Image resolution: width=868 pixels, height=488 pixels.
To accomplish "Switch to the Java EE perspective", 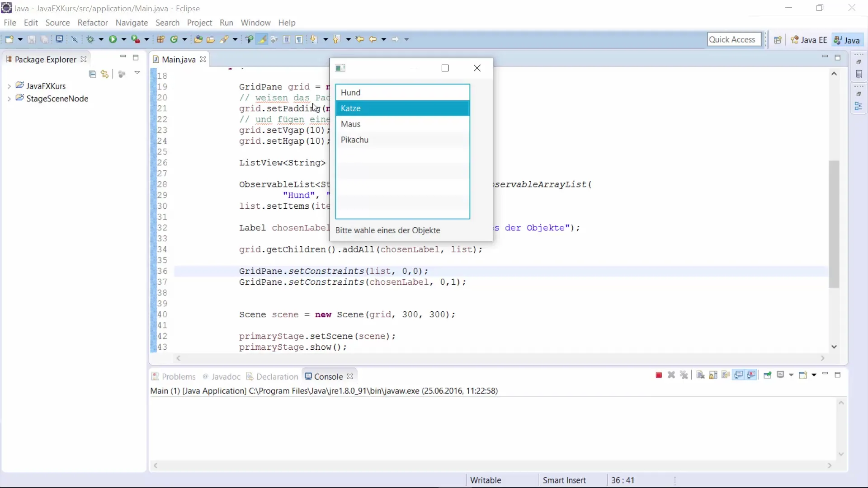I will [809, 40].
